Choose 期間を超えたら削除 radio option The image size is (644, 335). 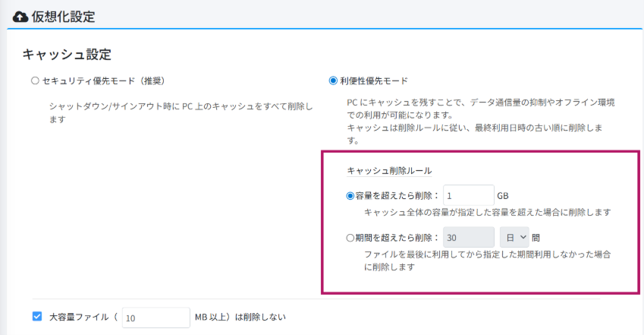[350, 238]
